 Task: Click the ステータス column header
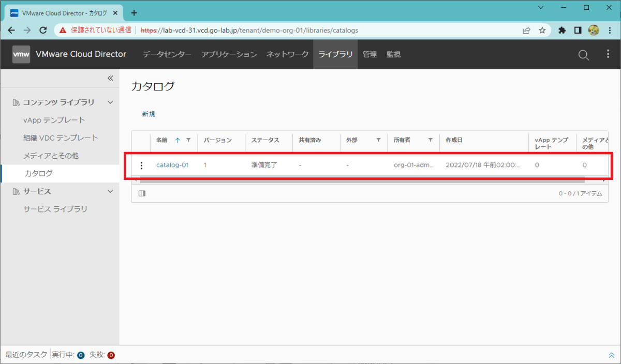coord(265,140)
